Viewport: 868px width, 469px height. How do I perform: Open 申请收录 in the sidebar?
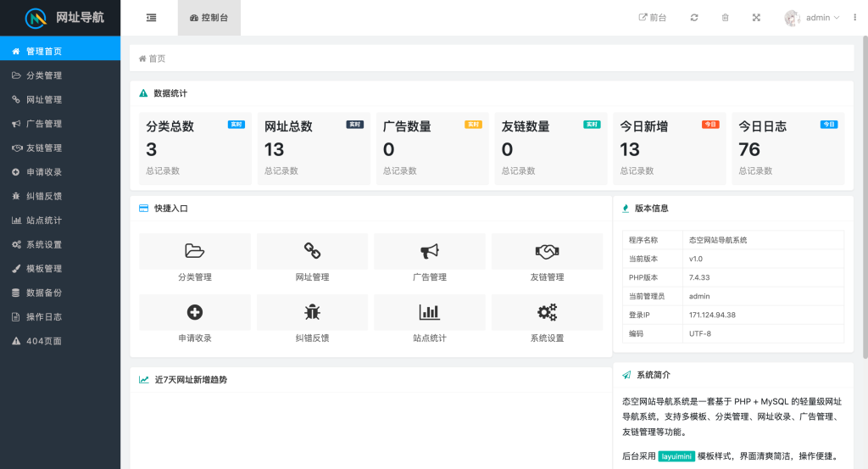[60, 172]
